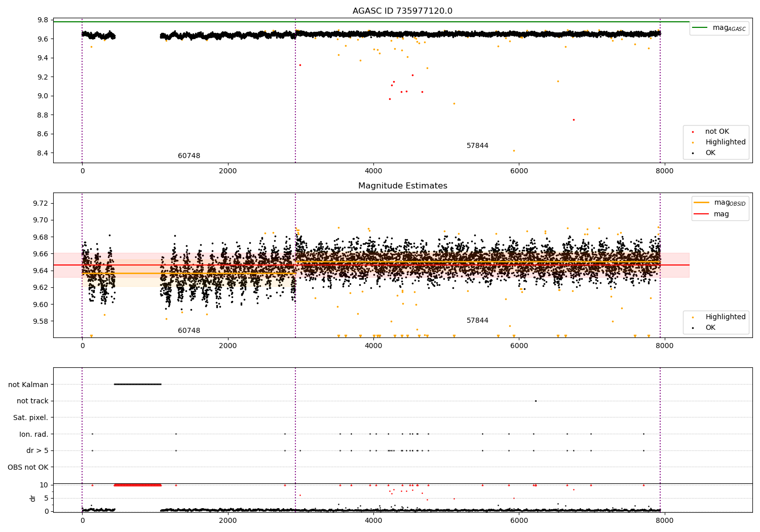Screen dimensions: 760x532
Task: Click the black 'not Kalman' flag bar
Action: point(138,385)
